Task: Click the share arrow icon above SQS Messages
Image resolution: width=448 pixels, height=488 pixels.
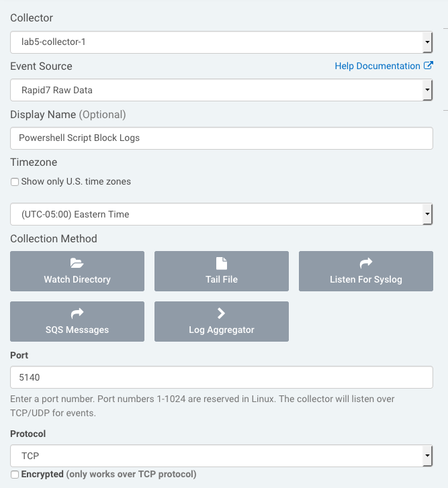Action: pyautogui.click(x=77, y=313)
